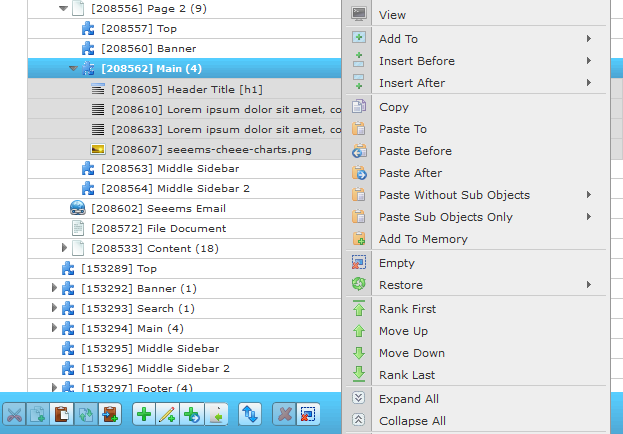
Task: Click the green plus with blue arrow icon
Action: [x=192, y=415]
